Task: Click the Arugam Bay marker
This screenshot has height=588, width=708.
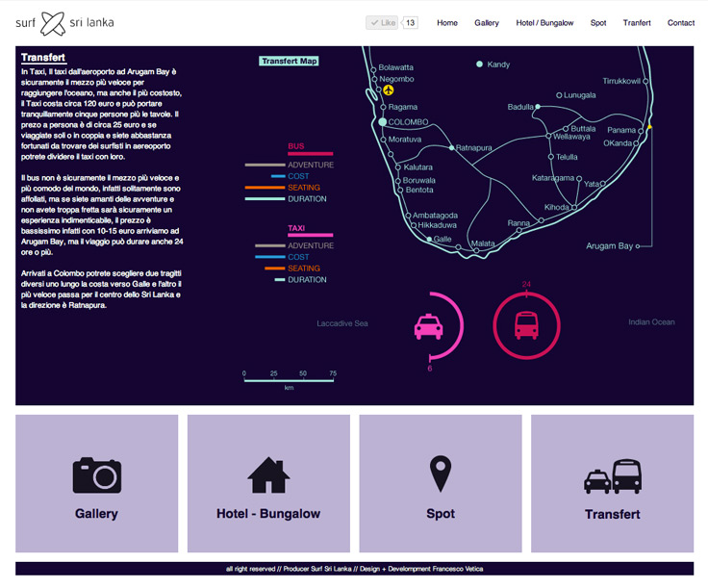Action: [638, 246]
